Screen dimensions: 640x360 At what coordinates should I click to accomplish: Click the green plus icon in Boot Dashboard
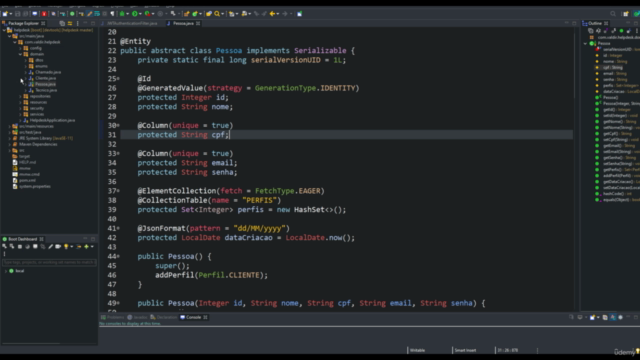(86, 247)
